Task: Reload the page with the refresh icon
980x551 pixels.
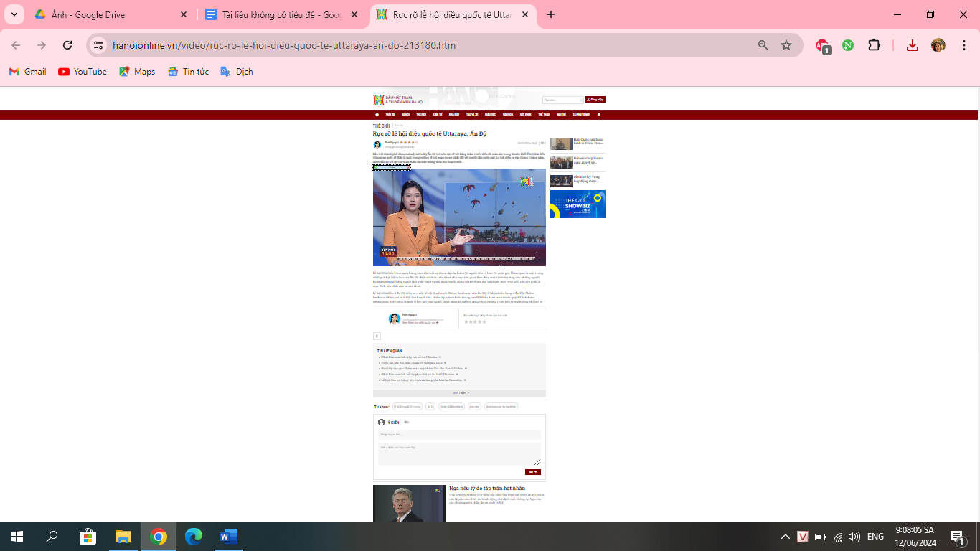Action: [x=67, y=45]
